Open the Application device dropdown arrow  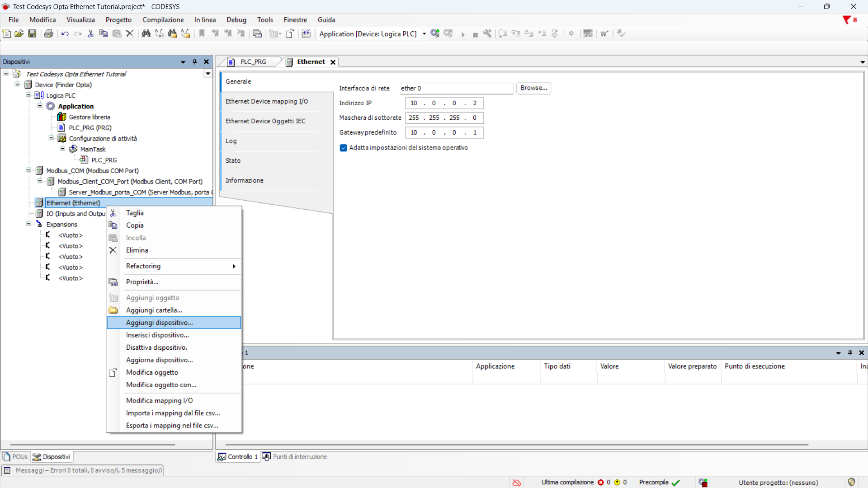point(424,34)
